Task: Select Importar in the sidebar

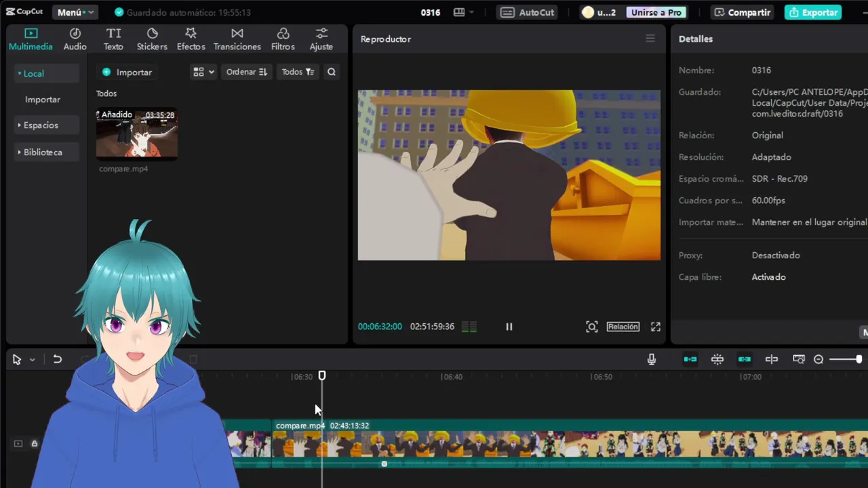Action: [x=43, y=99]
